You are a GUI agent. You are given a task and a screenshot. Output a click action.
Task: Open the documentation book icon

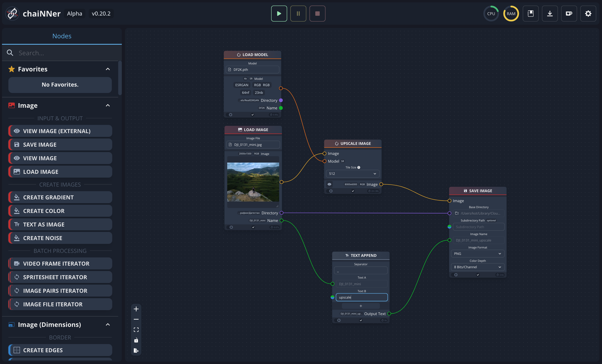[530, 14]
